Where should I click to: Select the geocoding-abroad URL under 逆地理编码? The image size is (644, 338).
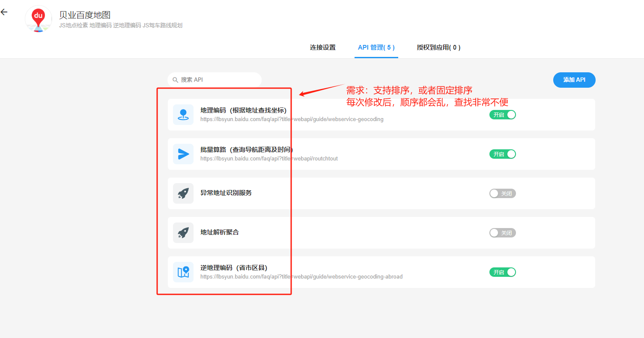301,277
